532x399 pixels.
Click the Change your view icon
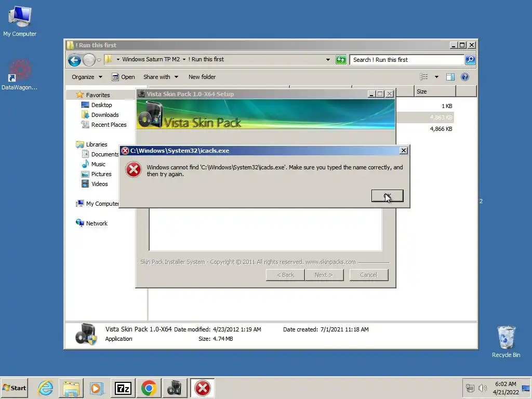pos(424,77)
